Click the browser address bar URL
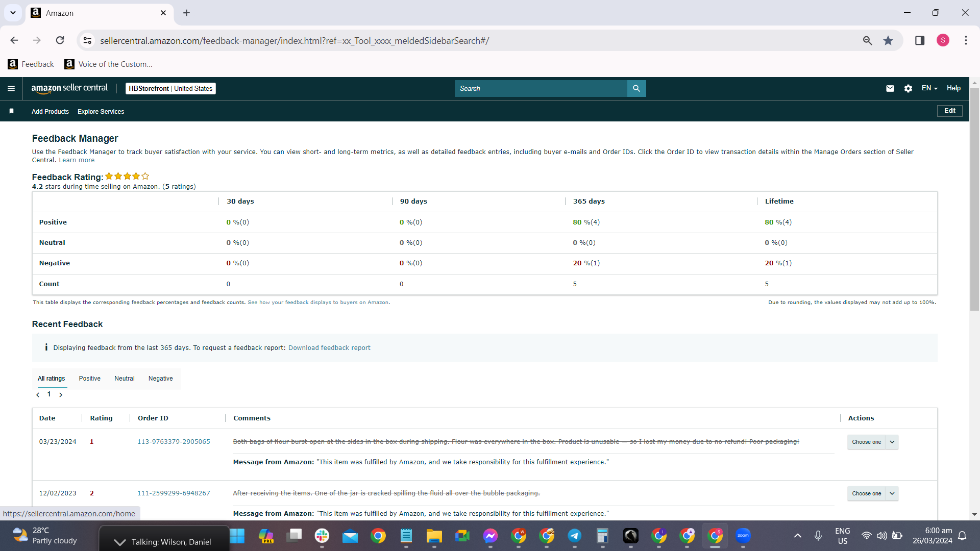Image resolution: width=980 pixels, height=551 pixels. (295, 40)
